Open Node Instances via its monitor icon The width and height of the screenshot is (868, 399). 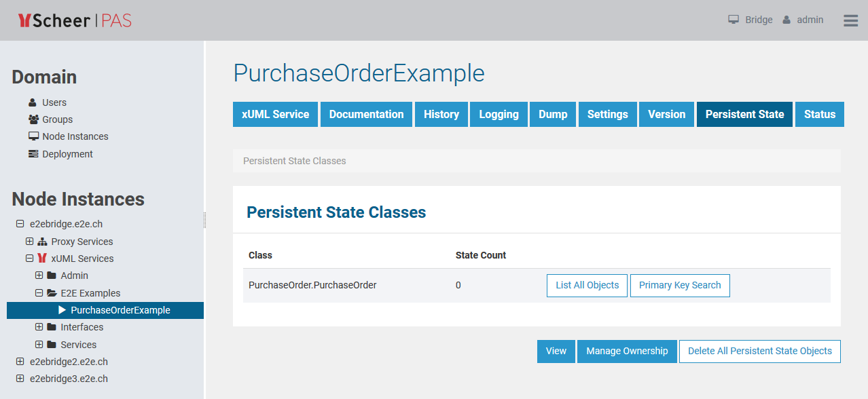coord(33,136)
